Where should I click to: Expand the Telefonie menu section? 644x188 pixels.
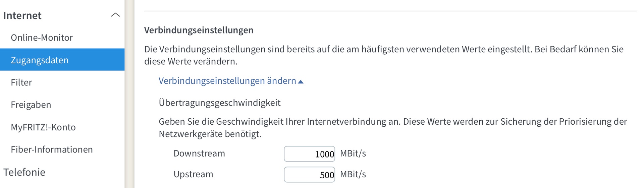coord(24,172)
